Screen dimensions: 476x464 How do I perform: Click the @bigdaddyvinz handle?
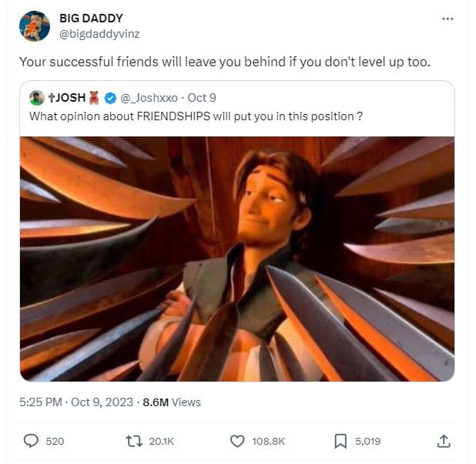(x=99, y=33)
